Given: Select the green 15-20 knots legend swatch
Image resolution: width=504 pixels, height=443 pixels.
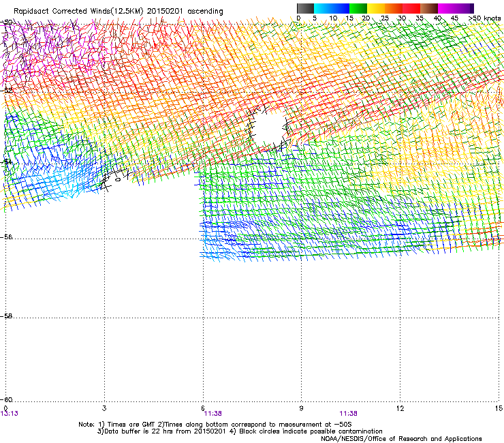Looking at the screenshot, I should coord(358,8).
